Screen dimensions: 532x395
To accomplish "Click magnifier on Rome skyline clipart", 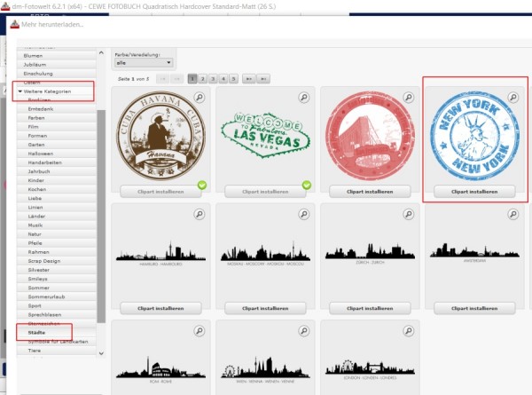I will [199, 331].
